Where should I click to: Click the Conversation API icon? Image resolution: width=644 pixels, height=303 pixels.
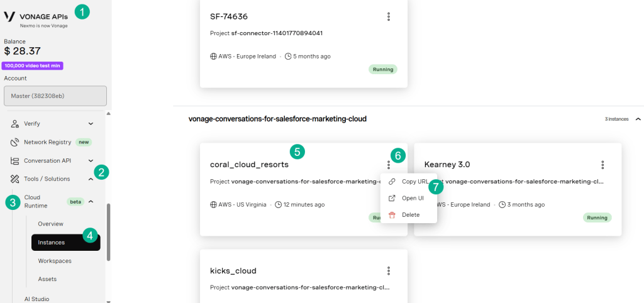point(15,160)
